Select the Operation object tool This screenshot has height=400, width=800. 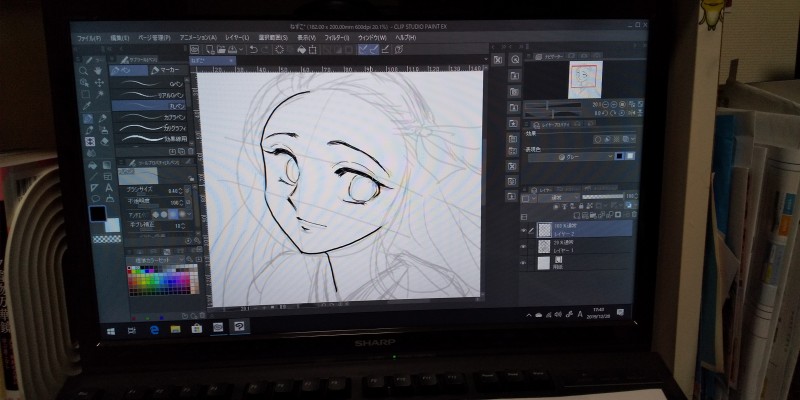point(84,83)
